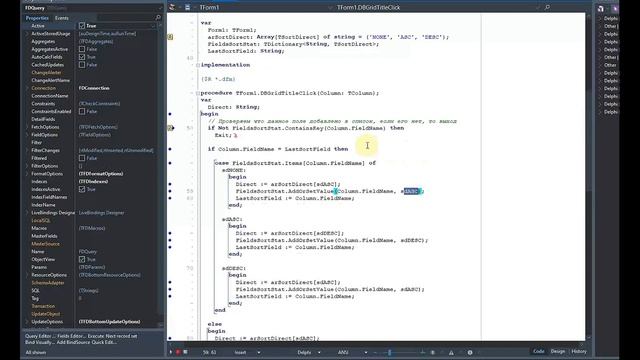
Task: Expand the ActiveStoredUsage property
Action: [x=27, y=33]
